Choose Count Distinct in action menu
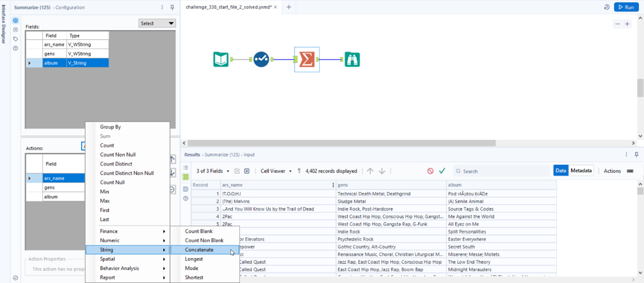This screenshot has width=644, height=283. [x=128, y=164]
